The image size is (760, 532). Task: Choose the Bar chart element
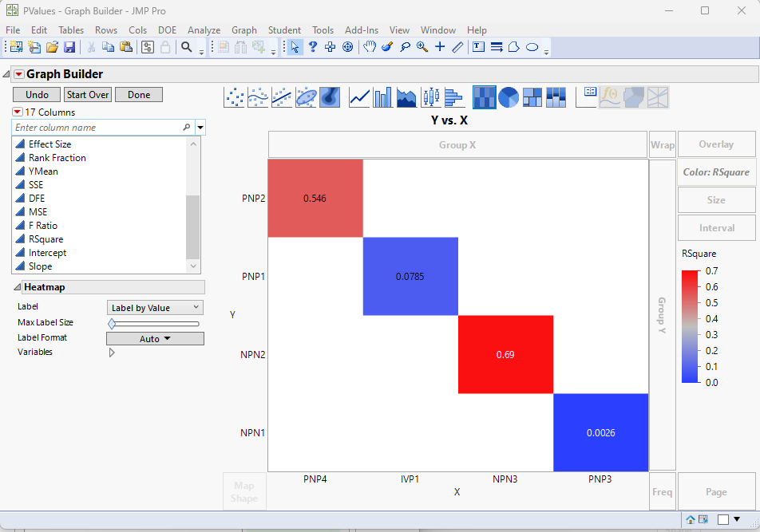coord(383,97)
